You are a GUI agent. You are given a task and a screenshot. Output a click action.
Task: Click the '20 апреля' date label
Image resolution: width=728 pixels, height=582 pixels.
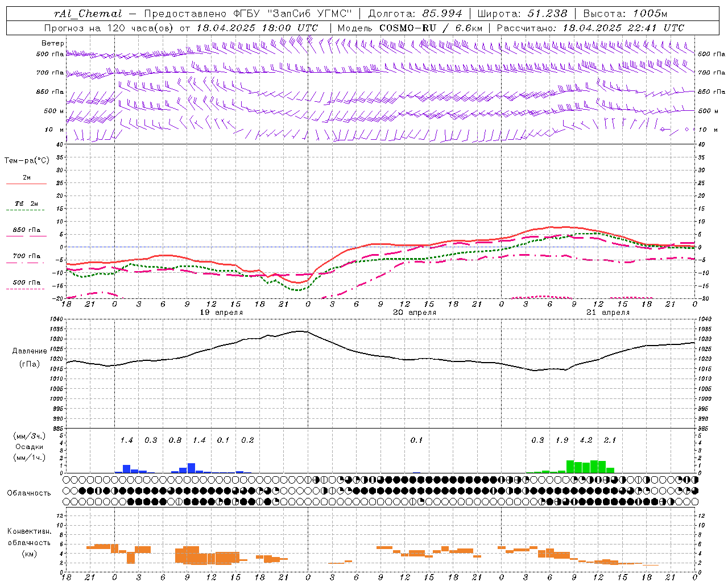[415, 313]
